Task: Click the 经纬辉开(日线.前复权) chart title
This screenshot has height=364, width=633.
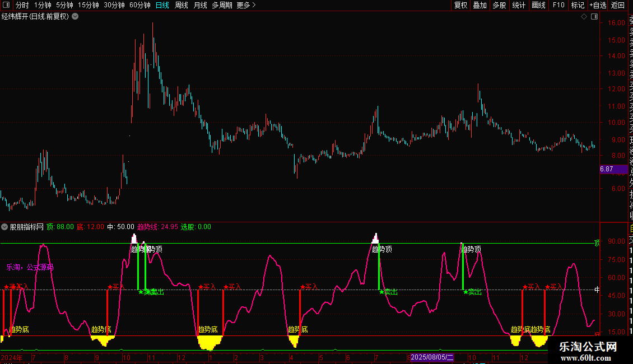Action: pos(35,17)
